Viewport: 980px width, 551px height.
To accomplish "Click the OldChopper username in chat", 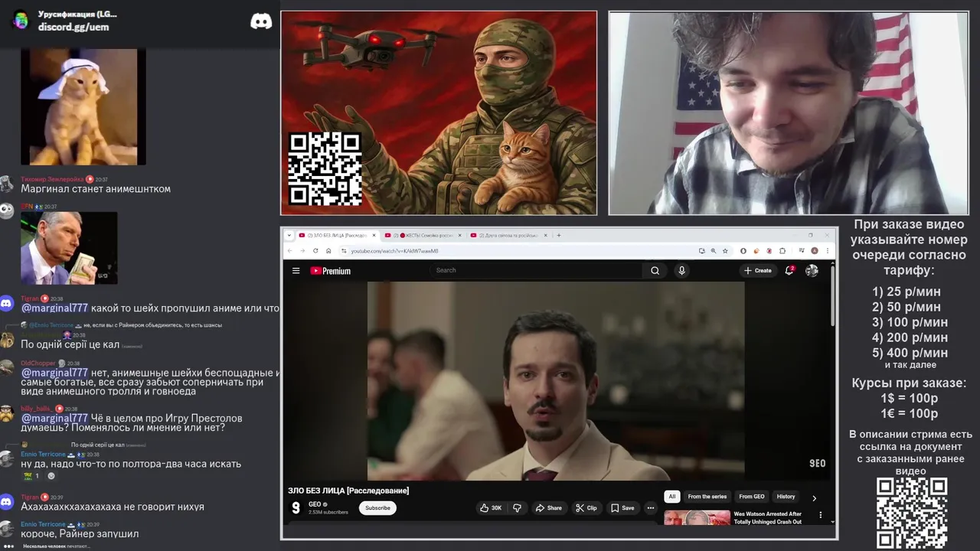I will coord(38,364).
